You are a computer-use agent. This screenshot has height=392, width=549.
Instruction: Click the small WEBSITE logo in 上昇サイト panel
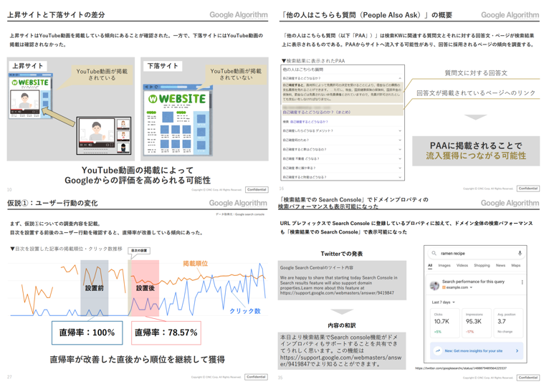[x=30, y=82]
